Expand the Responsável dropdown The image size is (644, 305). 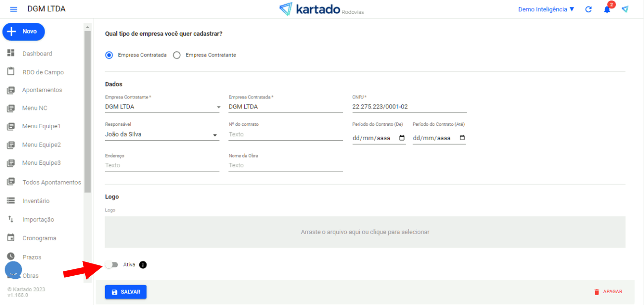215,135
